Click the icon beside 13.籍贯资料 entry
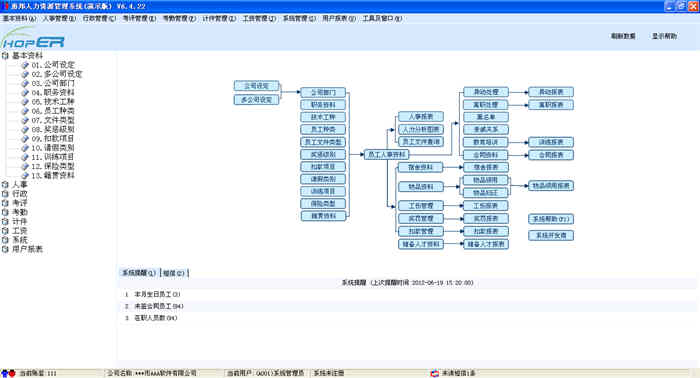700x378 pixels. click(x=25, y=176)
